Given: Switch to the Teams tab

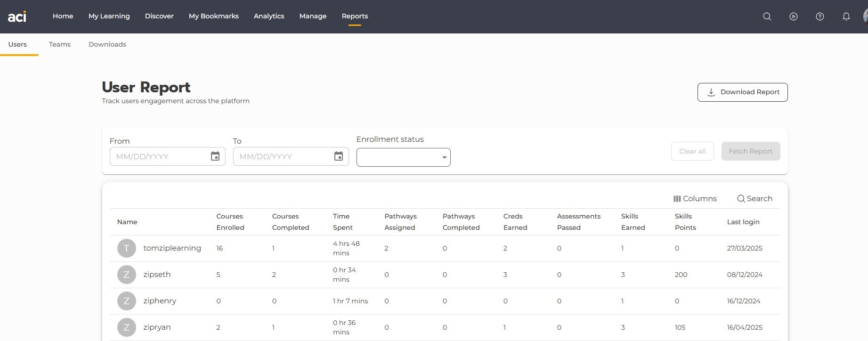Looking at the screenshot, I should [x=60, y=44].
